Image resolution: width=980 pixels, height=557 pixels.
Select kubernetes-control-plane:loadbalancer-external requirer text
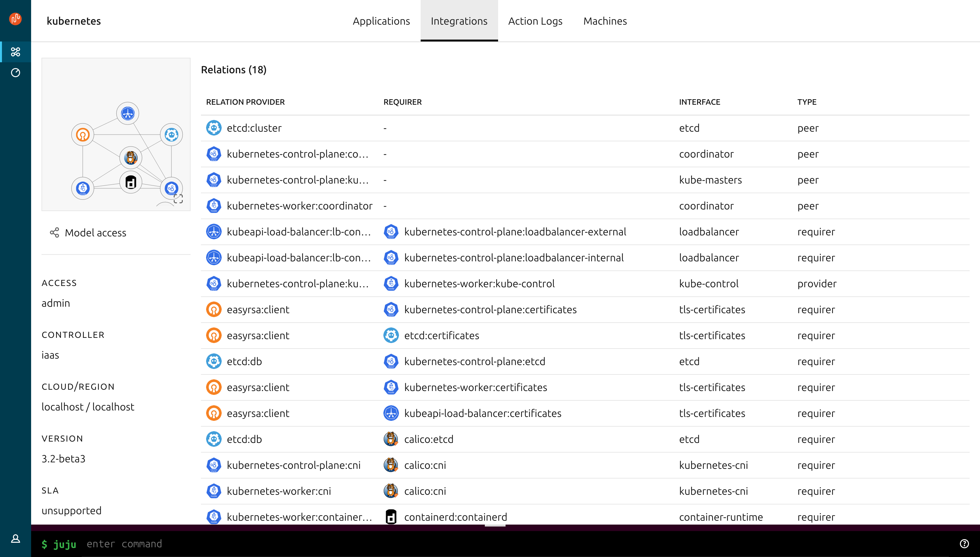point(515,231)
